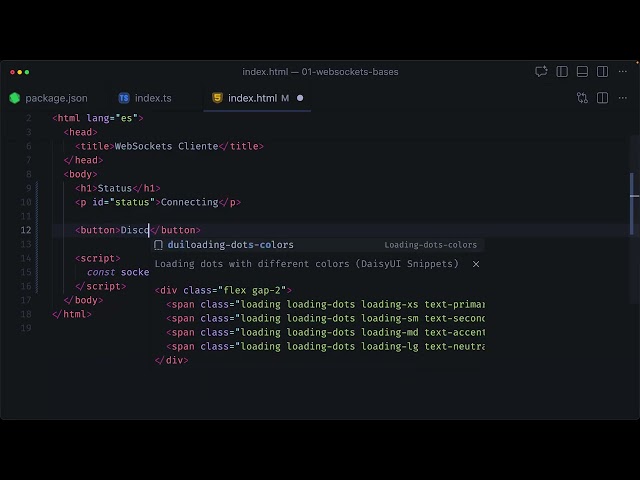640x480 pixels.
Task: Click the HTML5 icon on index.html tab
Action: click(217, 98)
